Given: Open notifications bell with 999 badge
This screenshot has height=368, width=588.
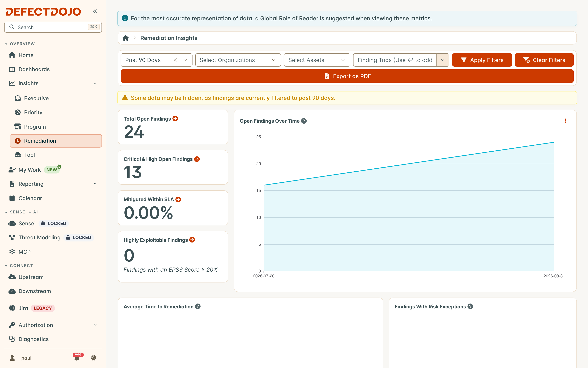Looking at the screenshot, I should [x=77, y=357].
